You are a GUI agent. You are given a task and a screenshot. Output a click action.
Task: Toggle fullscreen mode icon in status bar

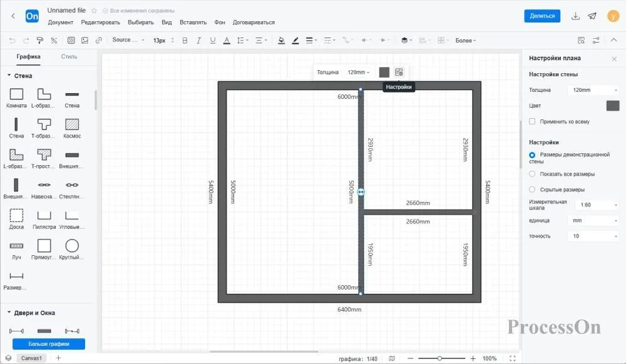click(513, 358)
